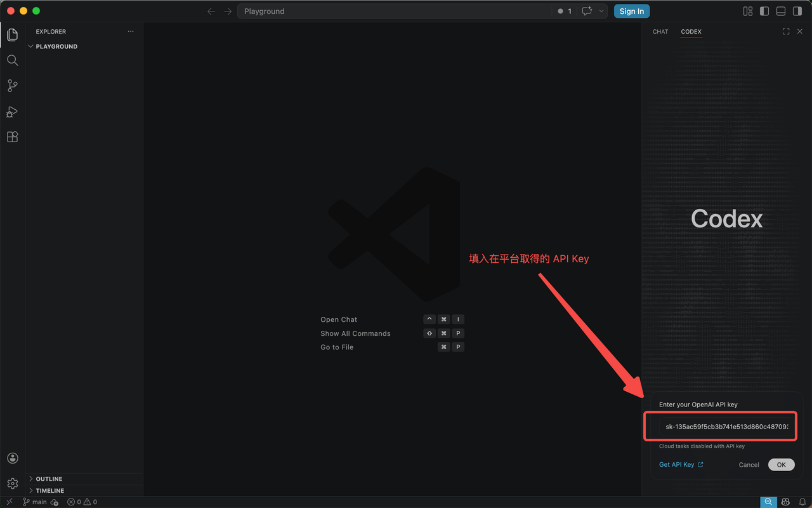Show errors count in status bar
This screenshot has width=812, height=508.
[x=74, y=502]
